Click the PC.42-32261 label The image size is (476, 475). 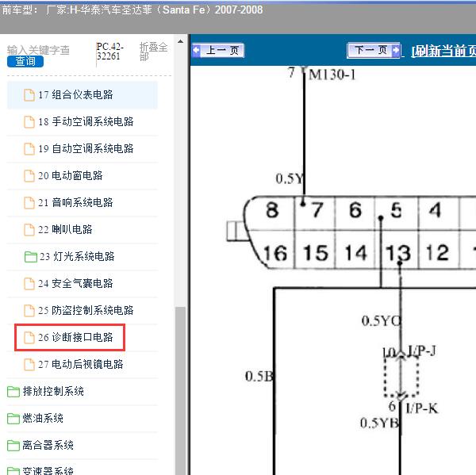(110, 52)
